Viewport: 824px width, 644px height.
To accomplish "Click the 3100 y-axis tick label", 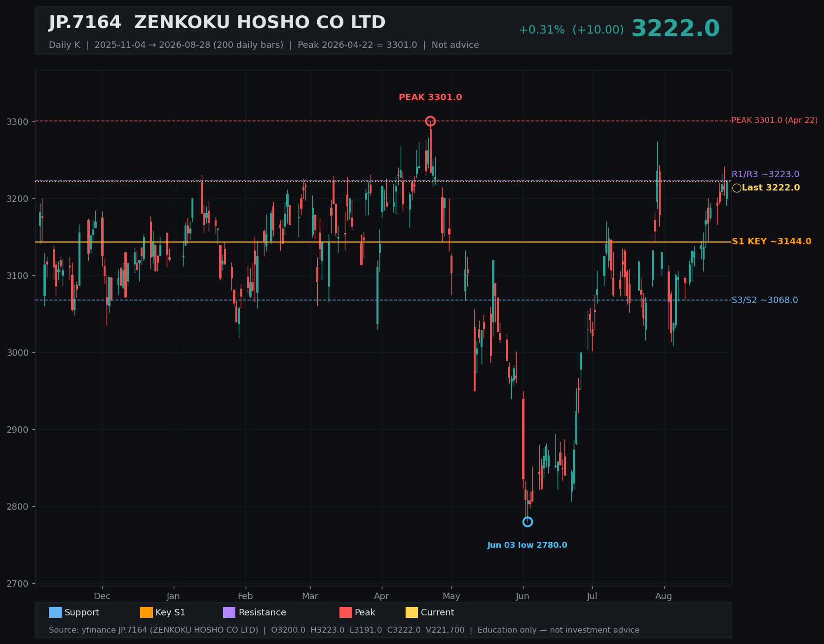I will pos(17,276).
